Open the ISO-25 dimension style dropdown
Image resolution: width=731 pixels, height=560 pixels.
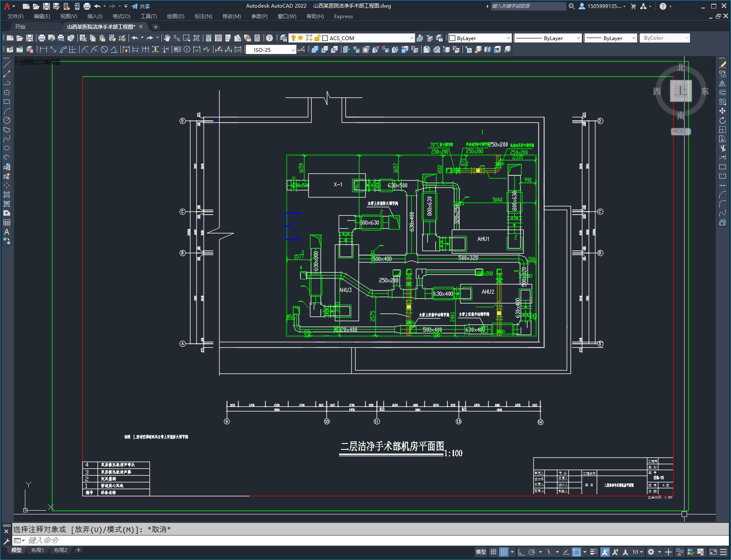point(271,50)
